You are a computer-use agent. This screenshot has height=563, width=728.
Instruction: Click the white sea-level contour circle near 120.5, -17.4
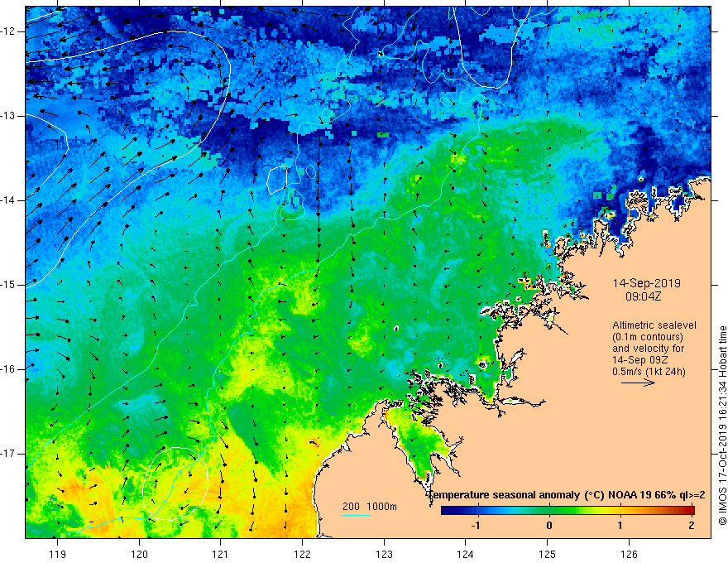coord(175,483)
